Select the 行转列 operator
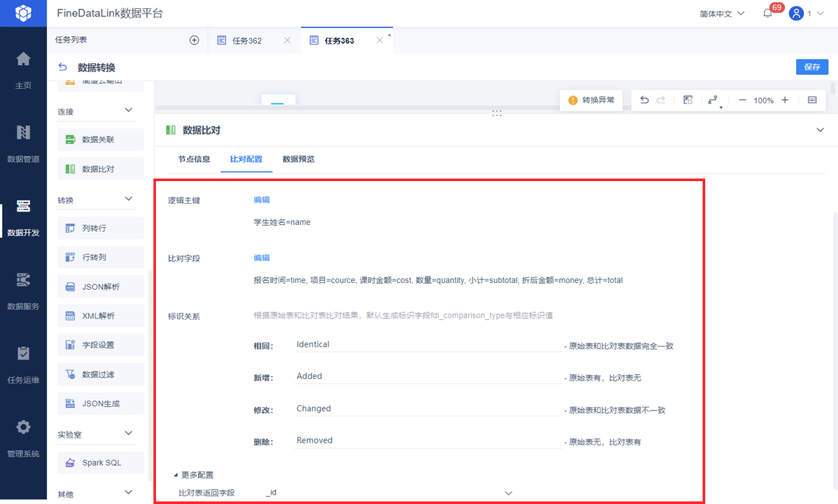 (101, 257)
